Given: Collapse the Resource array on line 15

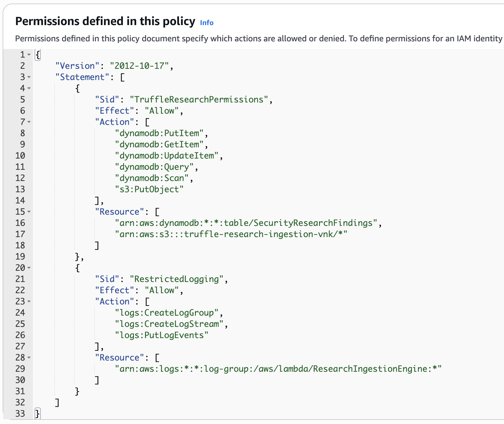Looking at the screenshot, I should [x=29, y=212].
